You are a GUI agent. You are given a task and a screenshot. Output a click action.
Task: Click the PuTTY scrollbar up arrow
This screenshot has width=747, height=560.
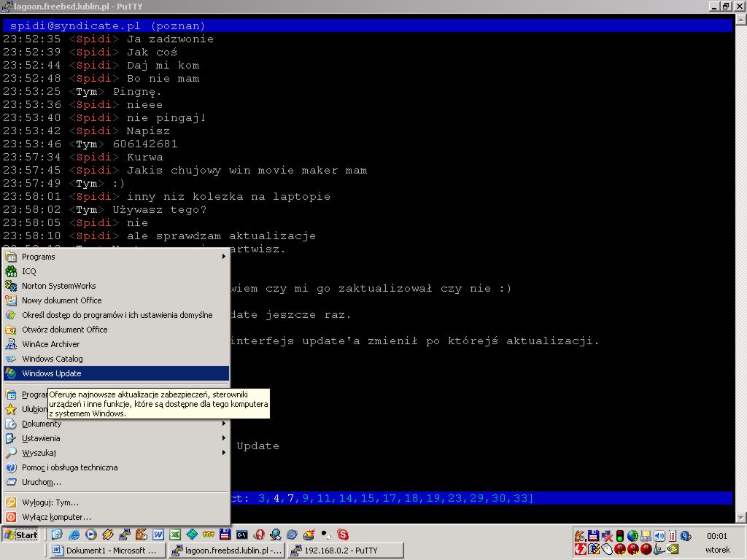741,20
